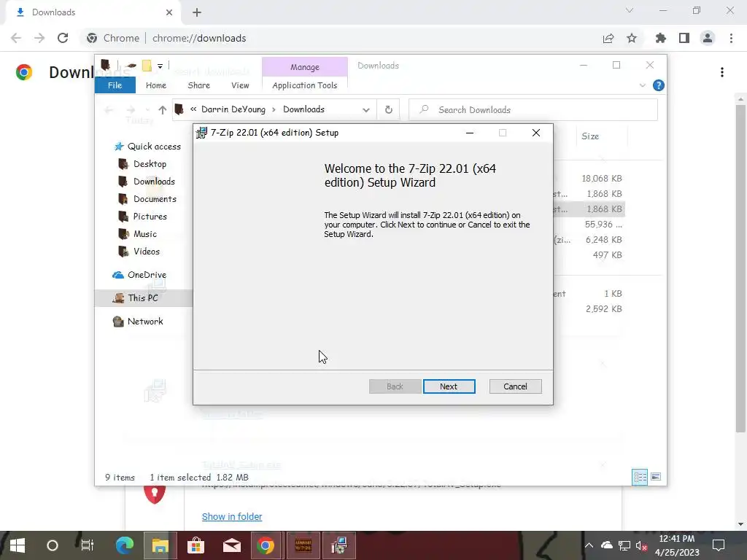Click the Explorer help question mark icon
The image size is (747, 560).
click(x=659, y=85)
